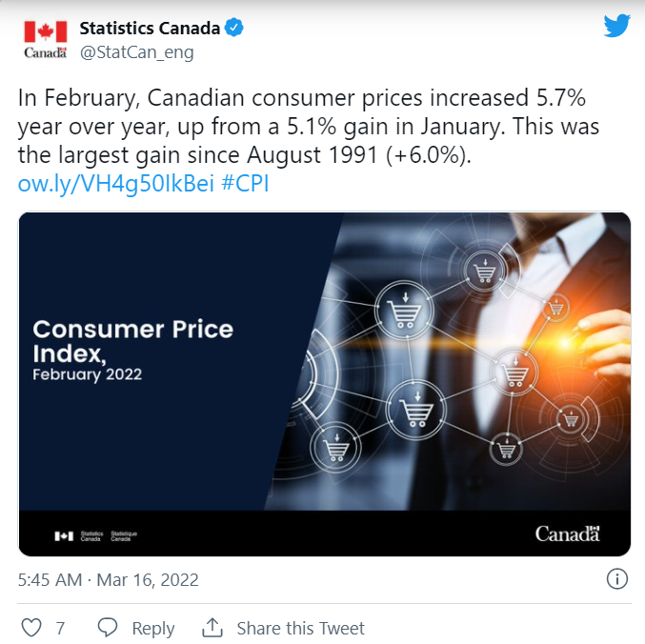Open the tweet info circle icon
This screenshot has height=644, width=645.
pyautogui.click(x=617, y=579)
